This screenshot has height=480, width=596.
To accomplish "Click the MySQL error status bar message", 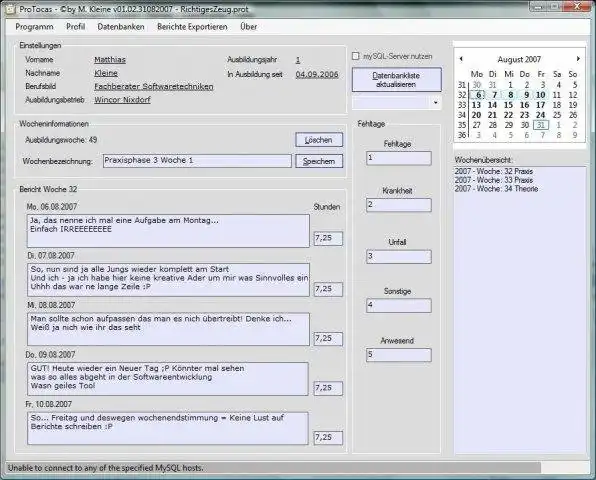I will [105, 468].
